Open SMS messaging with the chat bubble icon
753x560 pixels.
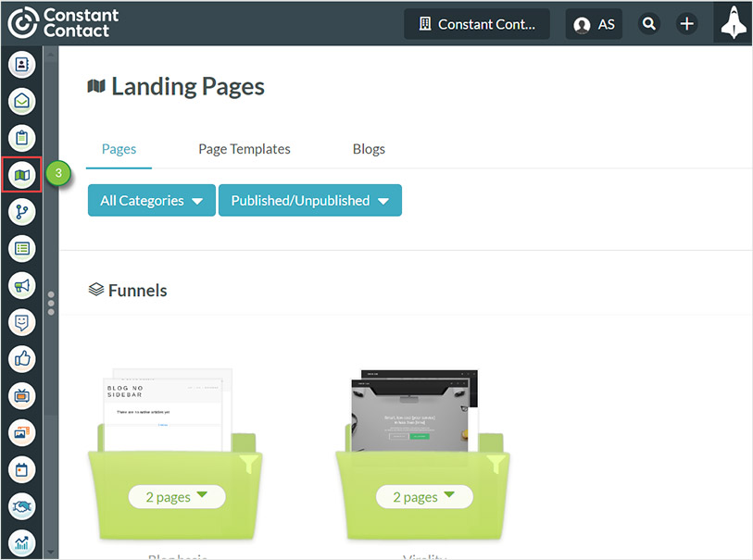tap(22, 322)
